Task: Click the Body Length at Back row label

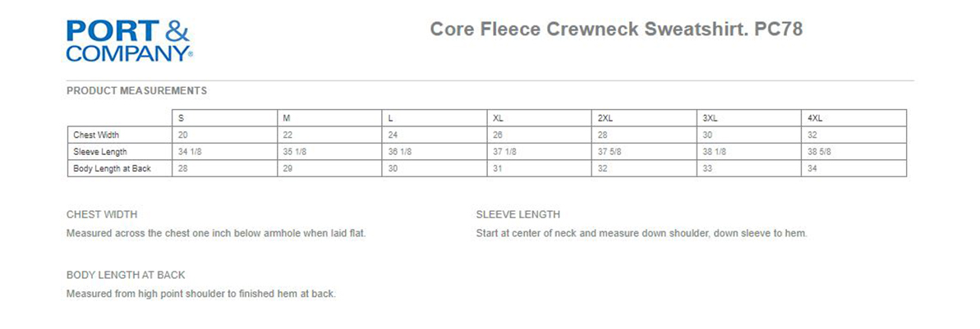Action: tap(112, 168)
